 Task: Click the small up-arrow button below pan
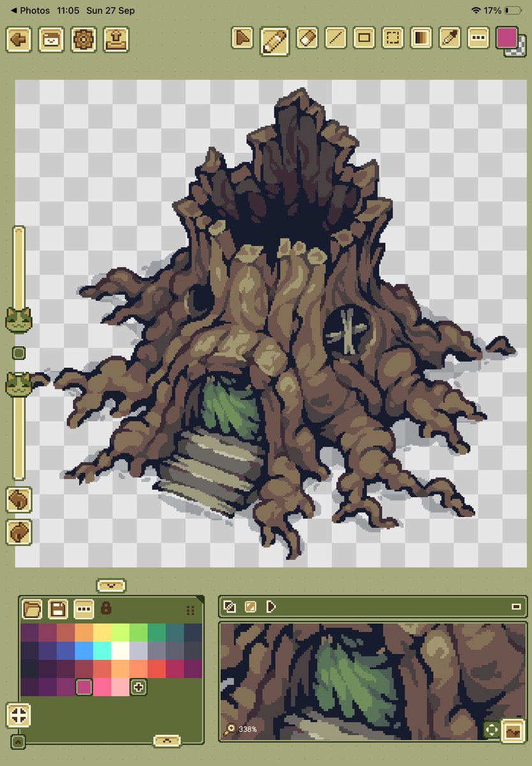point(18,742)
